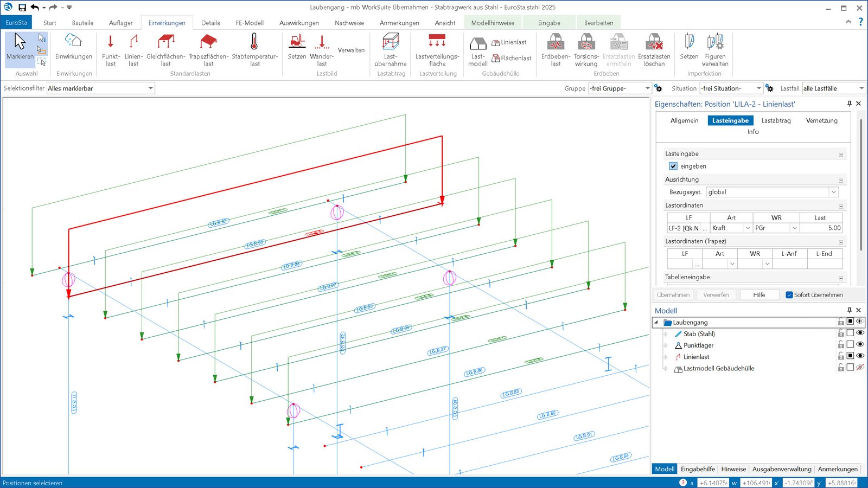Open the Lastabtrag properties tab
This screenshot has height=488, width=868.
pos(776,120)
